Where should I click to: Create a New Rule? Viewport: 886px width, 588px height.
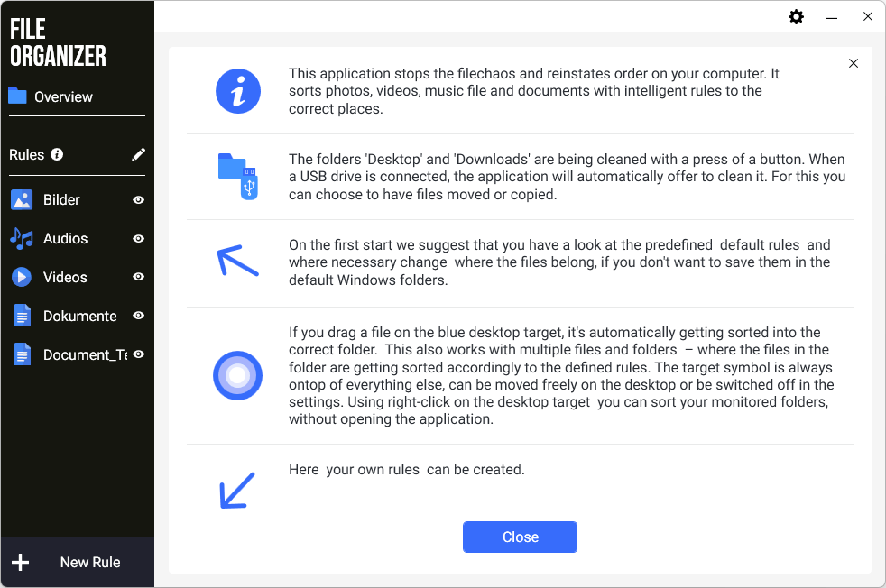89,563
